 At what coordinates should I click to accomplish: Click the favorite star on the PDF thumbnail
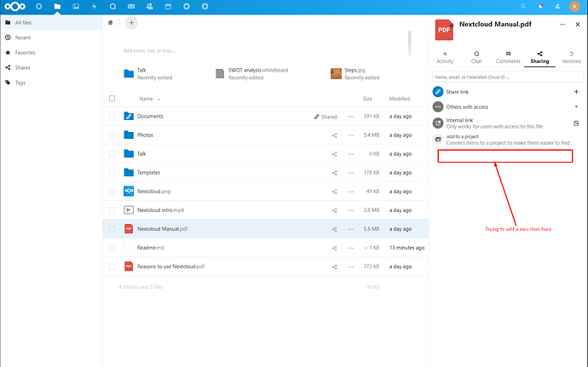(x=452, y=25)
